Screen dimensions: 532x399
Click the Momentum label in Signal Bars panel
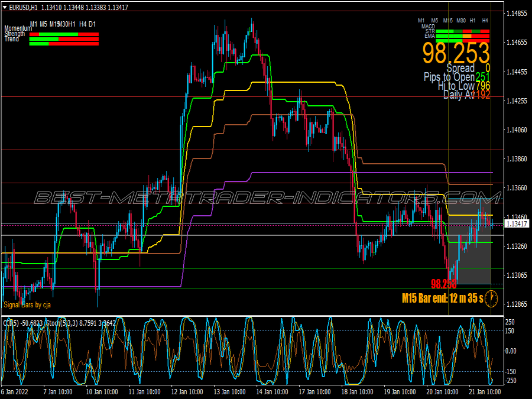18,28
